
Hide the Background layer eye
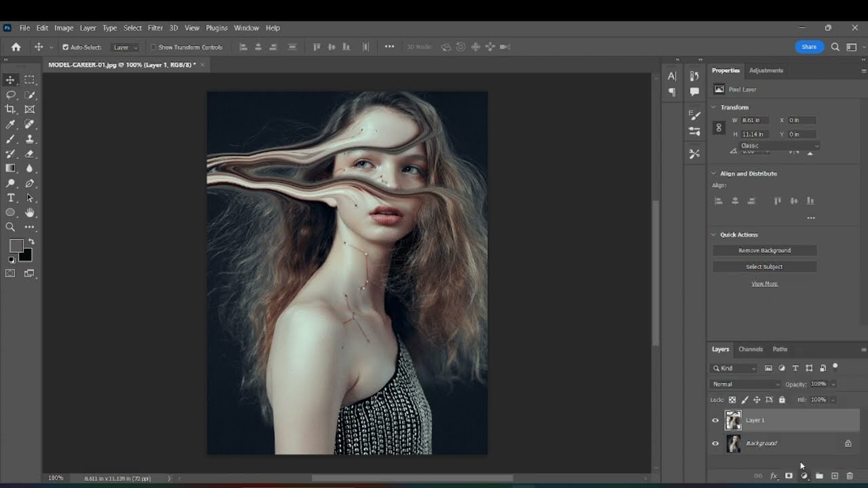[x=715, y=443]
